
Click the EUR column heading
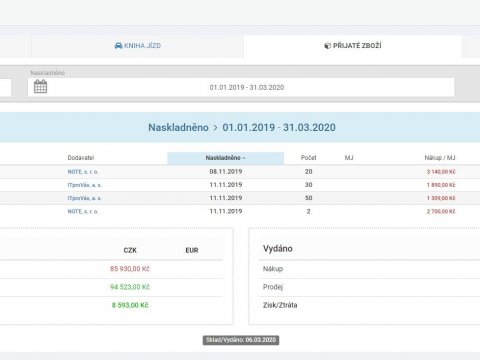coord(192,250)
